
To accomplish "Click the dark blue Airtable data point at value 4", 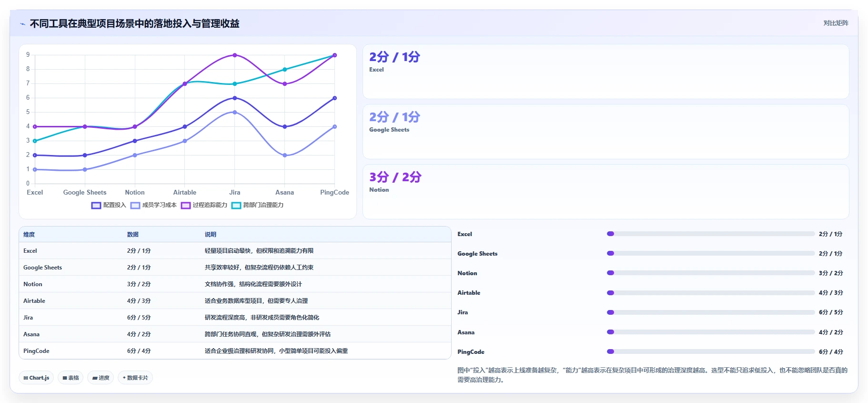I will [185, 127].
